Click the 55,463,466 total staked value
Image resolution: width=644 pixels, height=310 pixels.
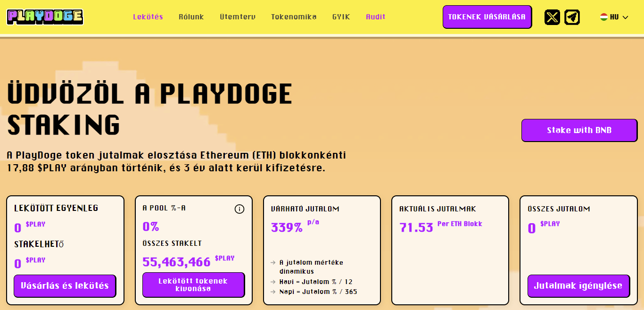(176, 262)
